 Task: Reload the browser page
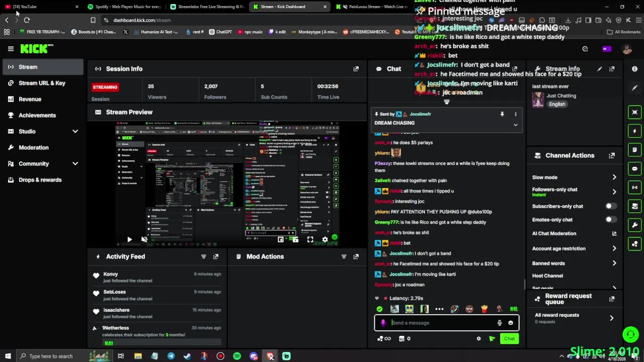(x=27, y=20)
